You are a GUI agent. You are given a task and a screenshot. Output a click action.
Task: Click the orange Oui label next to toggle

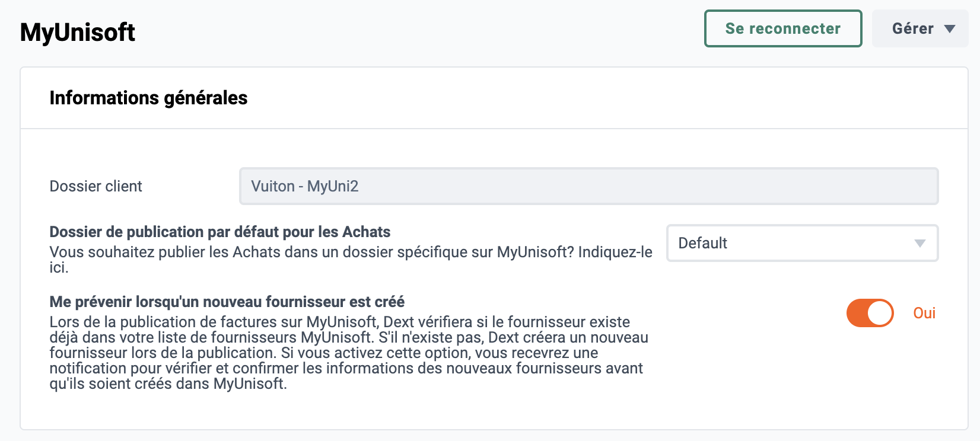click(x=924, y=313)
